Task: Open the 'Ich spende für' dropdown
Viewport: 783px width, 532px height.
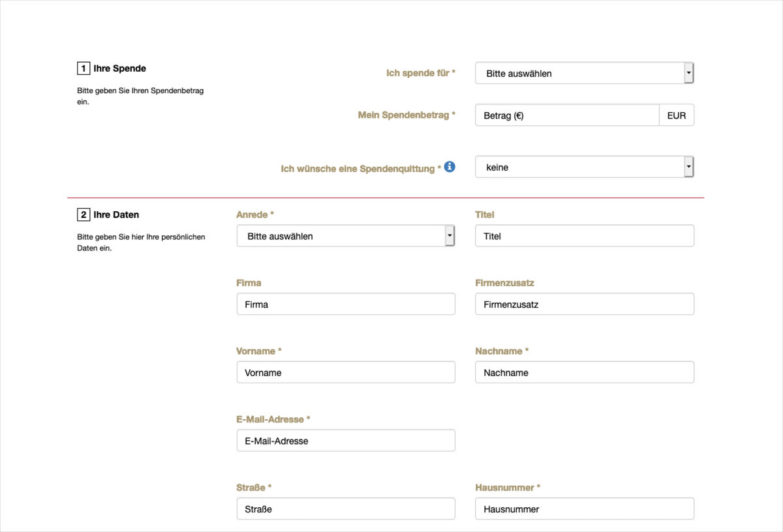Action: tap(585, 73)
